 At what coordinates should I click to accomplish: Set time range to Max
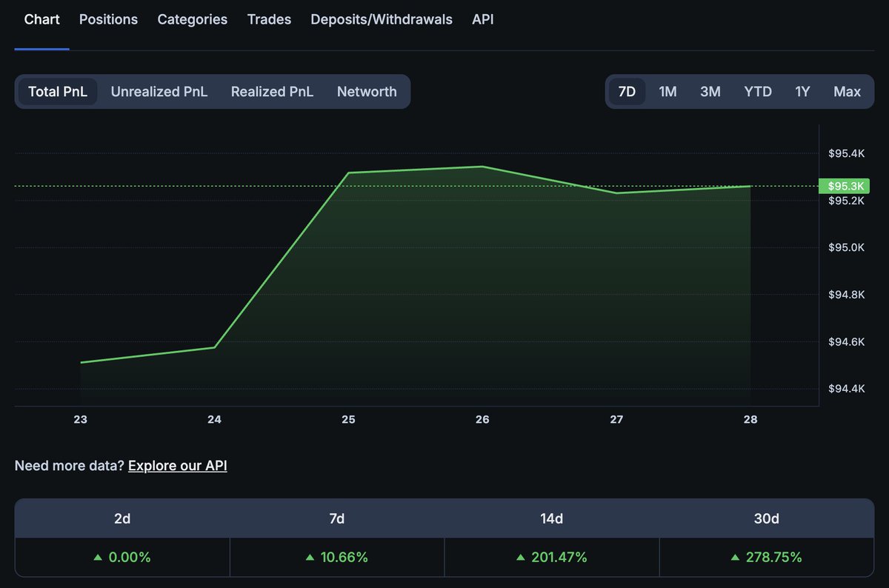click(847, 92)
